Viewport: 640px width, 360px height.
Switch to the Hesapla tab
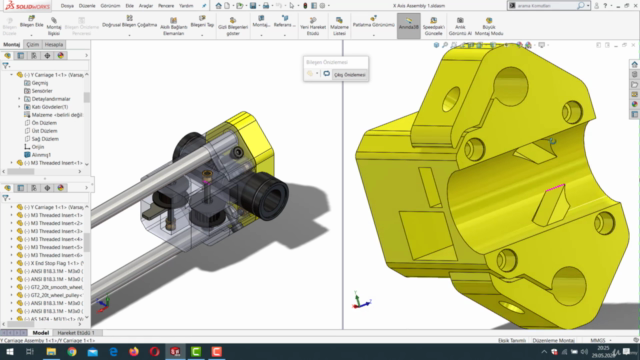coord(53,44)
